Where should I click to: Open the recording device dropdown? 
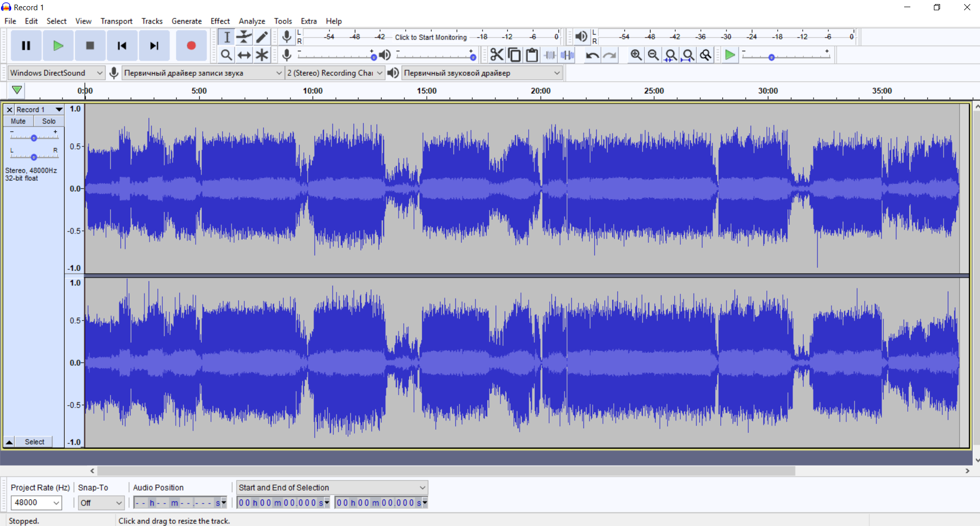tap(203, 73)
